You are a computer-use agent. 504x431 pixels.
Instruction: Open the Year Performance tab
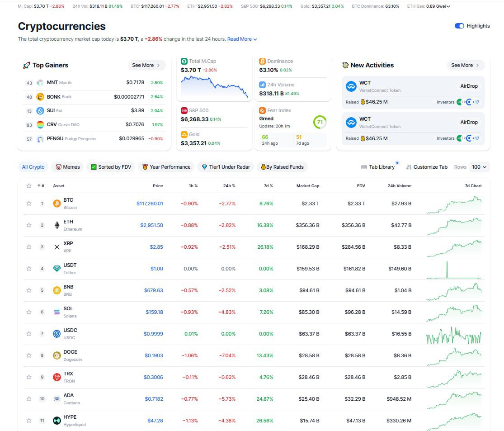point(166,167)
